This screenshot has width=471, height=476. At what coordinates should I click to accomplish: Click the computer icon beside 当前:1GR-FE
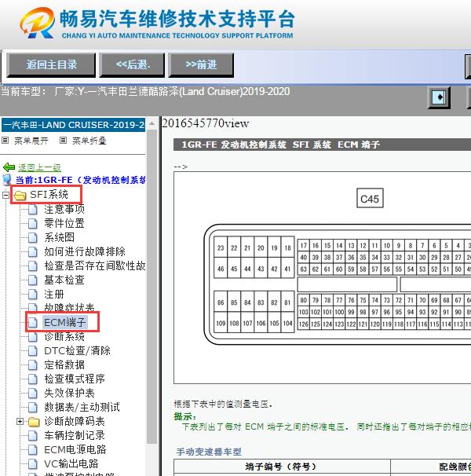(x=7, y=180)
